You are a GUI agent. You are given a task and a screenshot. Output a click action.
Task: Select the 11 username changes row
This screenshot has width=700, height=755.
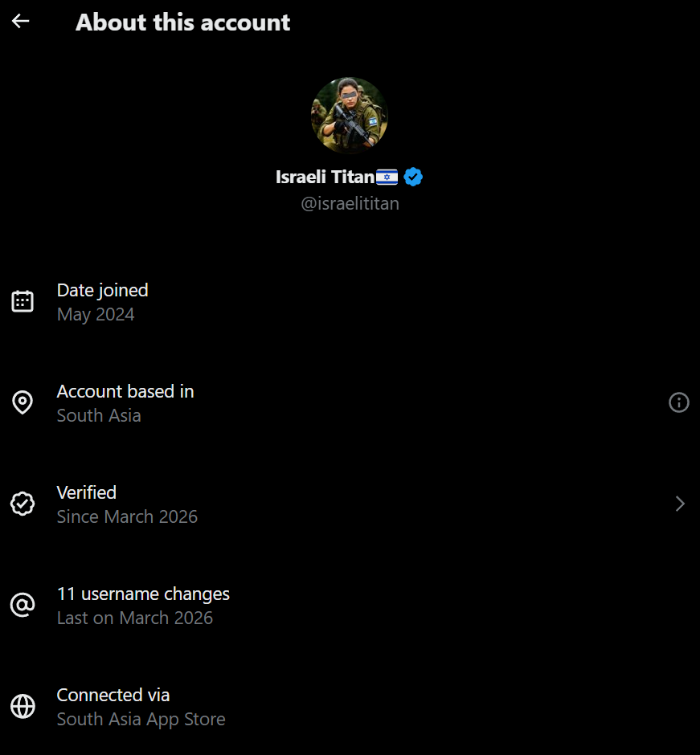point(143,594)
